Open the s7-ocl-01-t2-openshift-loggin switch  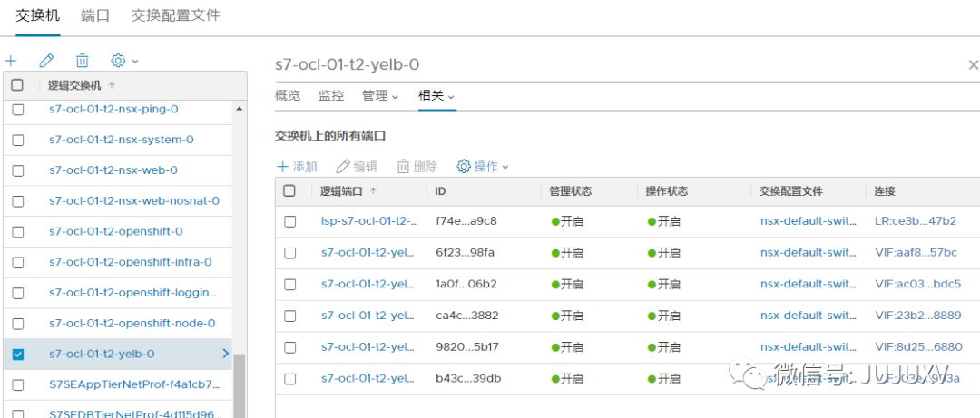point(133,293)
